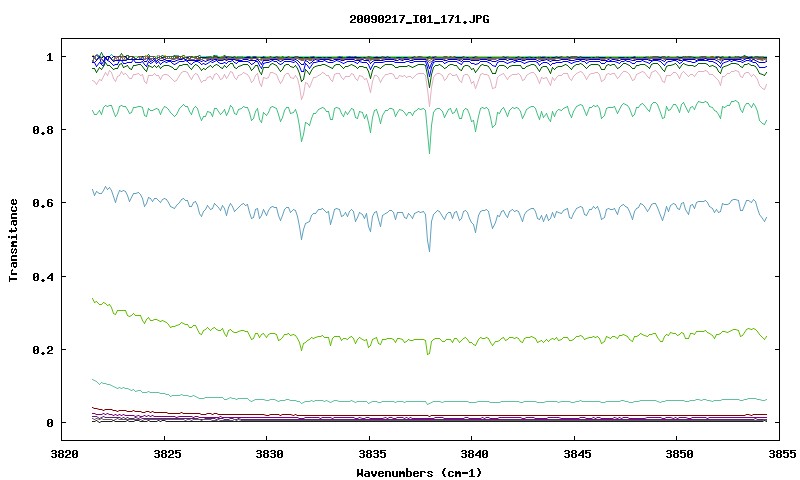This screenshot has width=800, height=480.
Task: Click the y-axis tick label 0.8
Action: click(x=42, y=130)
